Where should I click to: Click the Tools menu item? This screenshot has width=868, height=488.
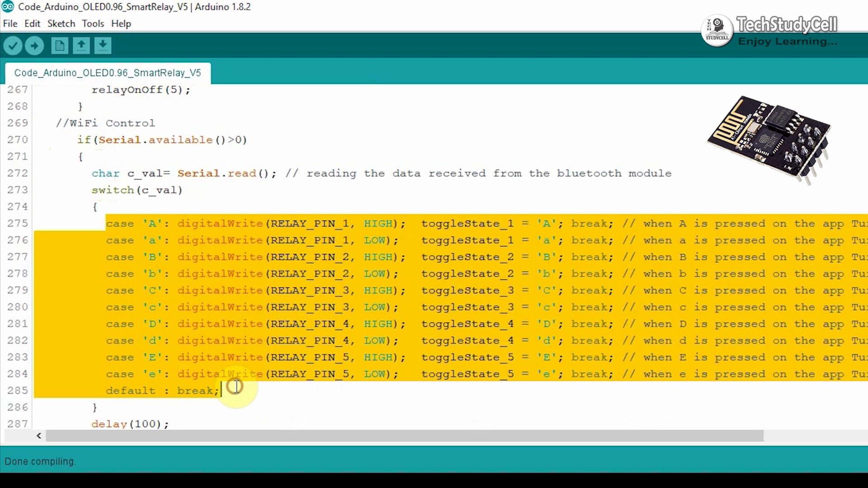point(92,24)
